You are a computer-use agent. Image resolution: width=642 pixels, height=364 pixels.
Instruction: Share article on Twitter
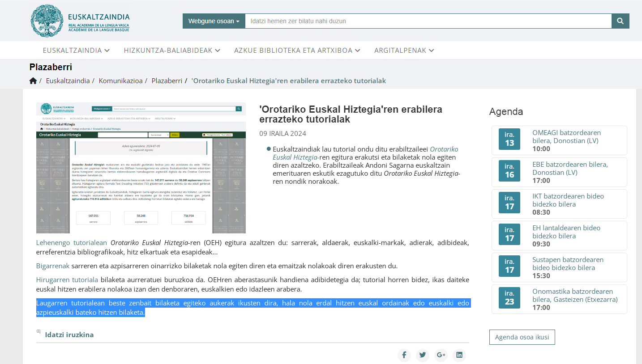coord(422,355)
